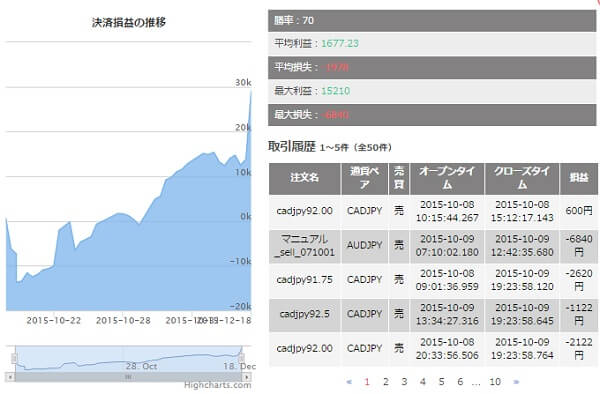Grab the left navigator range handle
The height and width of the screenshot is (394, 600).
coord(15,358)
